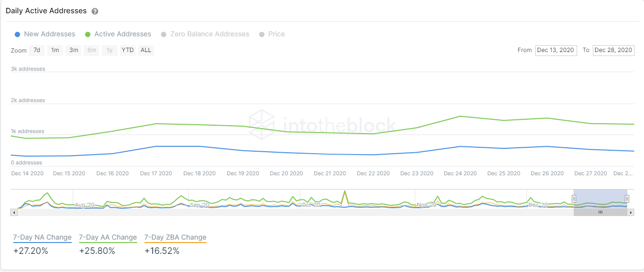Click navigator scroll left arrow
The width and height of the screenshot is (644, 272).
click(14, 213)
